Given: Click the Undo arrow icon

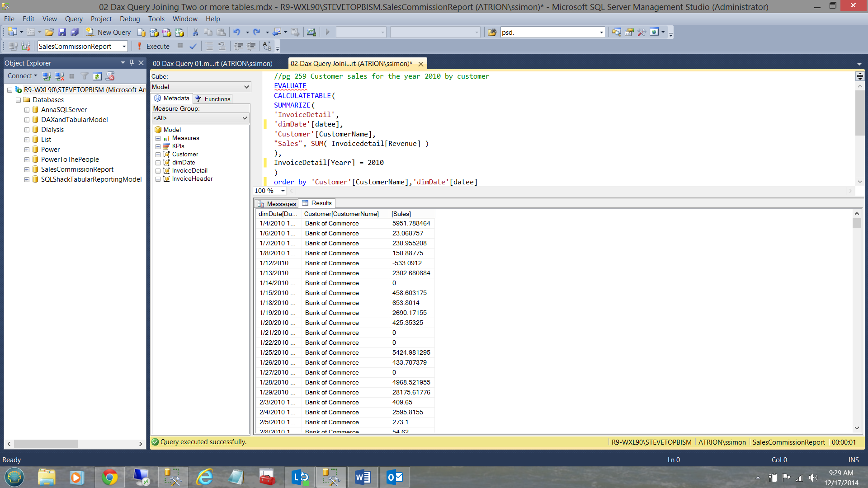Looking at the screenshot, I should point(236,32).
